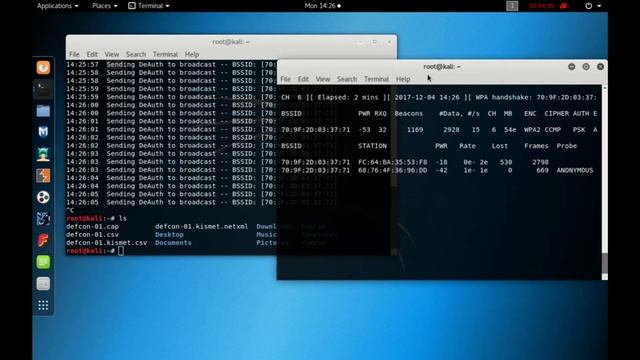Click station MAC 68:76:4F:36:96:DD
640x360 pixels.
393,170
